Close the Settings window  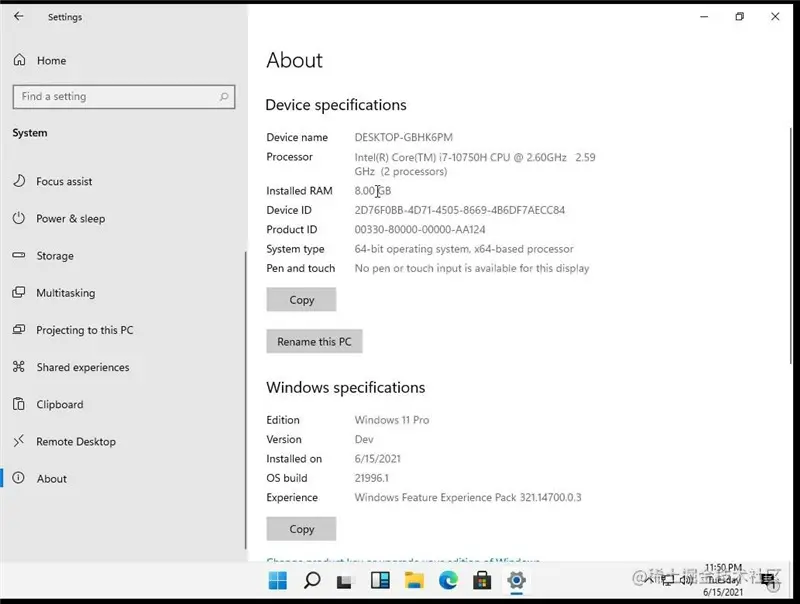click(775, 17)
